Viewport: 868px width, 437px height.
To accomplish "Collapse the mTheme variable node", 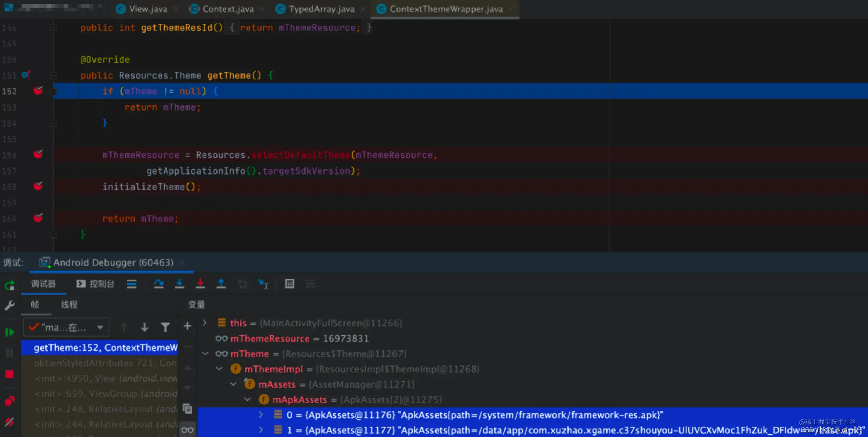I will click(x=205, y=353).
